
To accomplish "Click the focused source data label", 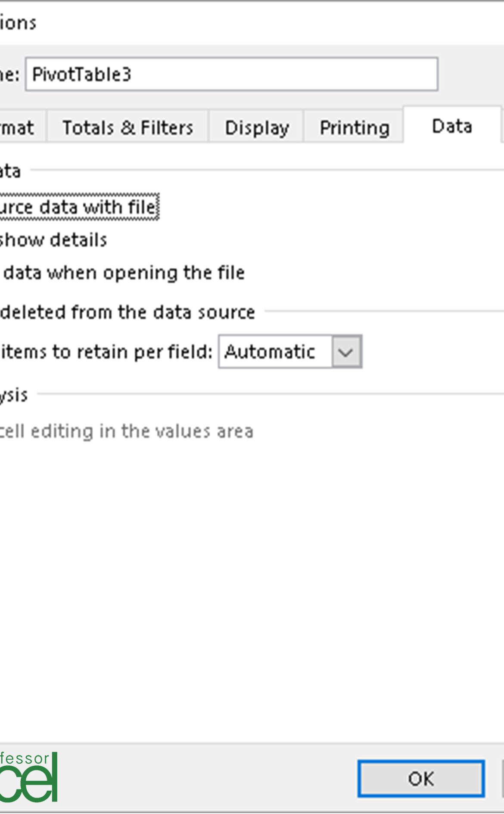I will pyautogui.click(x=78, y=207).
